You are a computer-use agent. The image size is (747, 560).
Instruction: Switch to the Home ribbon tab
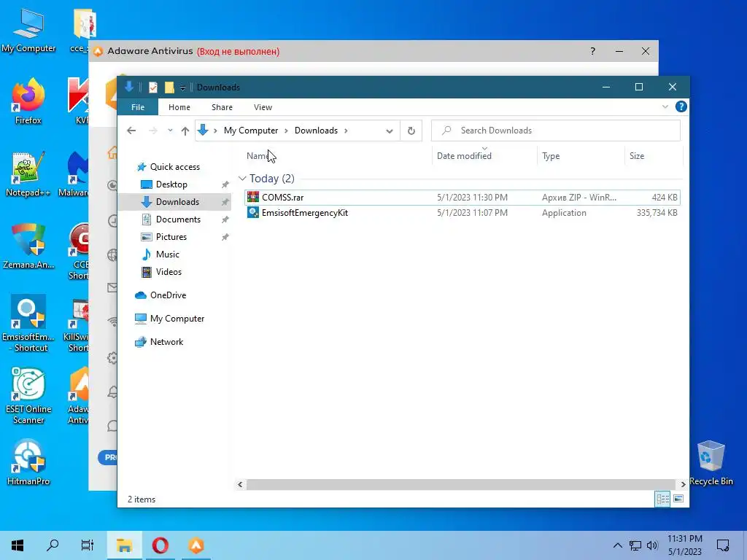(179, 107)
